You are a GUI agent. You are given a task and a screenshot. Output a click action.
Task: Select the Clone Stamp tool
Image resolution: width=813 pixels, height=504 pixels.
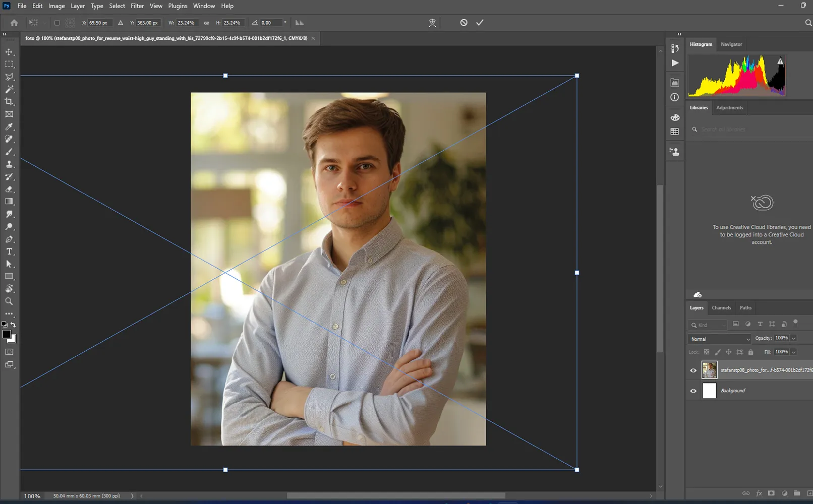coord(9,164)
